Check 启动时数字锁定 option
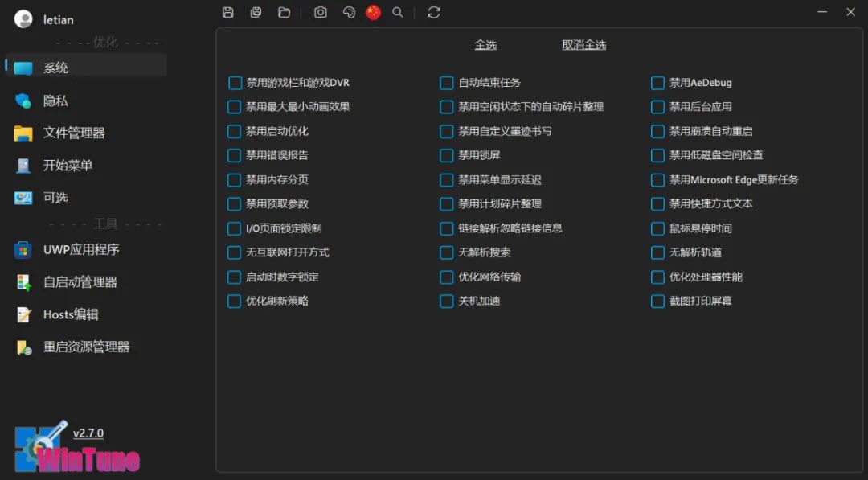 tap(235, 277)
